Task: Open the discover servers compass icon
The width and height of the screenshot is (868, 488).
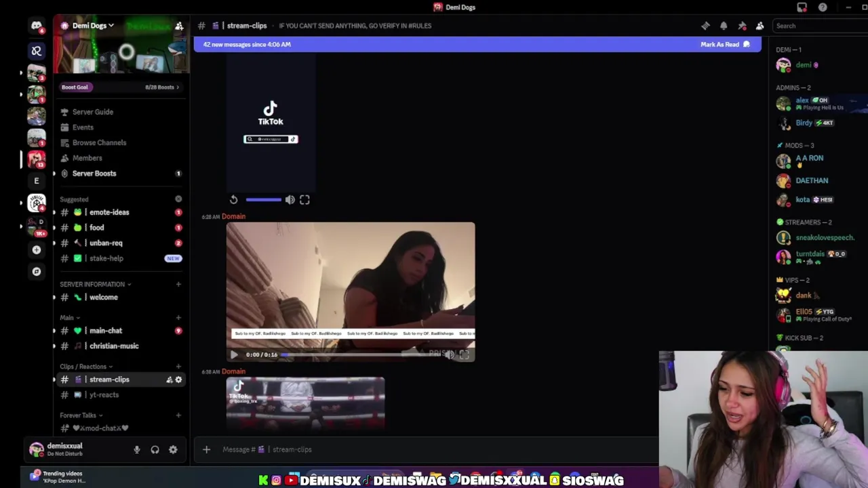Action: click(x=36, y=271)
